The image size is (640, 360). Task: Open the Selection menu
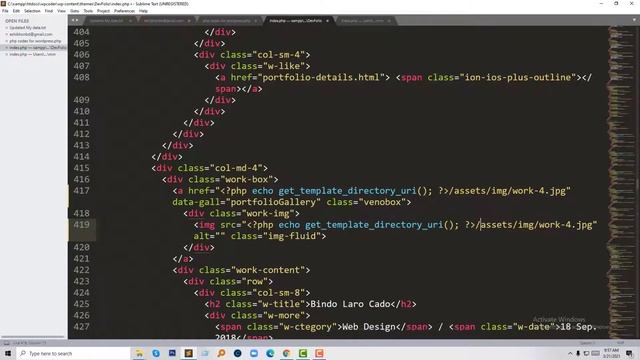click(32, 11)
